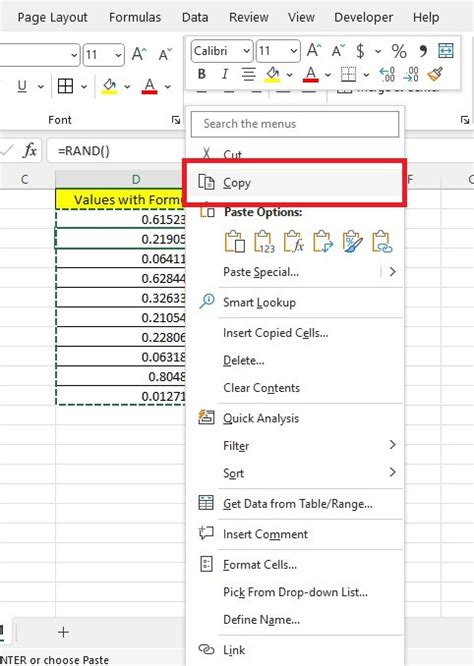The image size is (474, 666).
Task: Click the Paste Transpose icon
Action: (x=323, y=242)
